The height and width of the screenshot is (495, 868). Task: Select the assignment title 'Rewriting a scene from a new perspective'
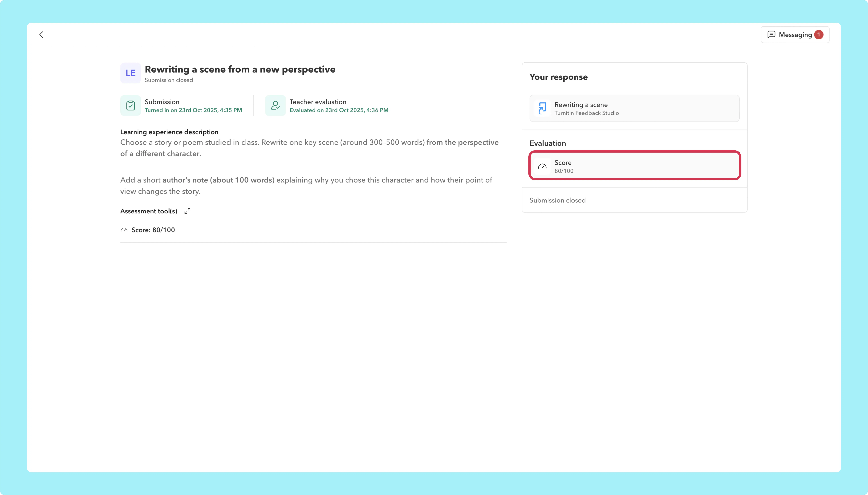[x=240, y=69]
